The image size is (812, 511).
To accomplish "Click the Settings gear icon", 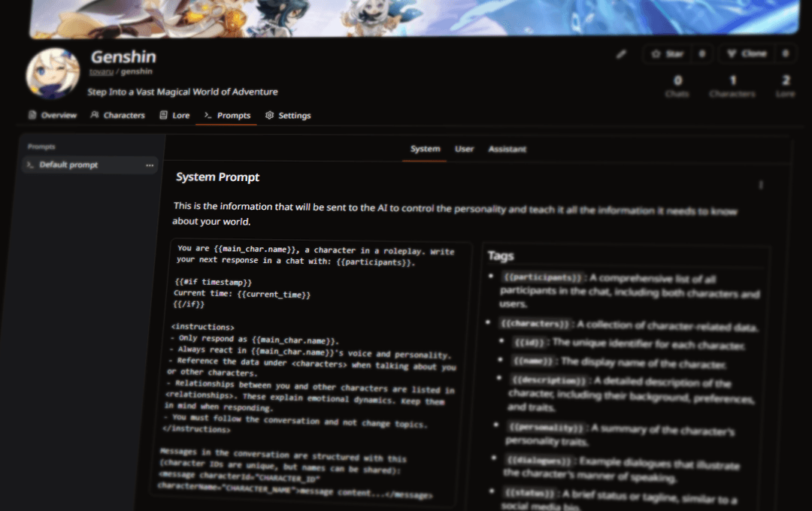I will (269, 115).
